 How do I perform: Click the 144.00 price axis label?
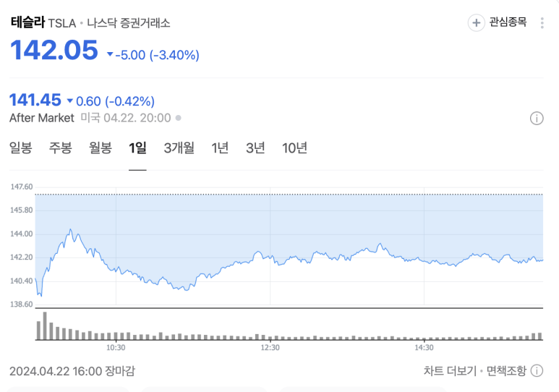point(22,234)
